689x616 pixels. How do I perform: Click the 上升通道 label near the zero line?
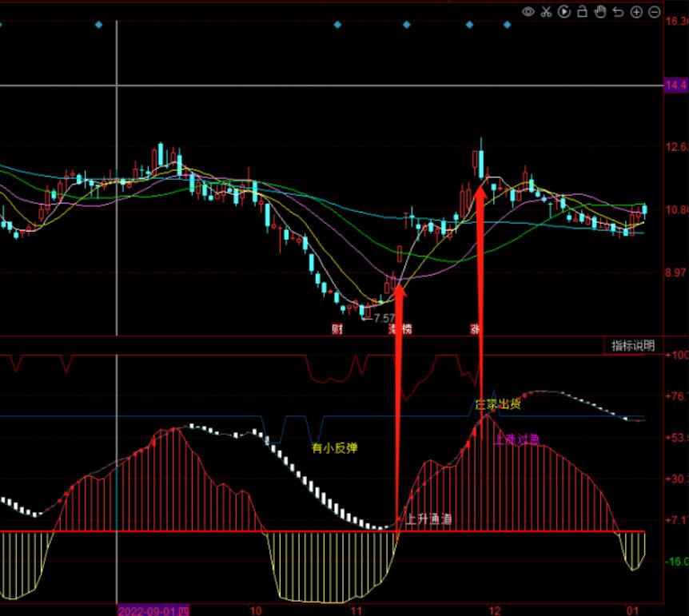click(x=428, y=519)
